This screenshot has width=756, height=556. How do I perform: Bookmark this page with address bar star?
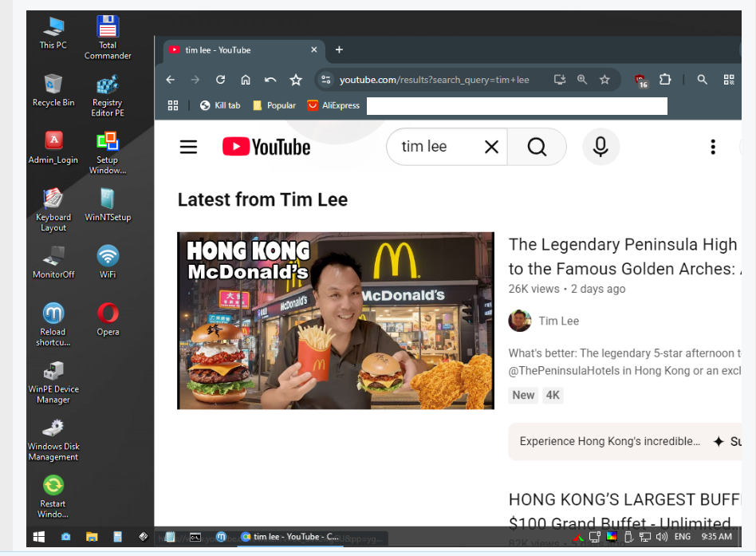click(x=604, y=80)
